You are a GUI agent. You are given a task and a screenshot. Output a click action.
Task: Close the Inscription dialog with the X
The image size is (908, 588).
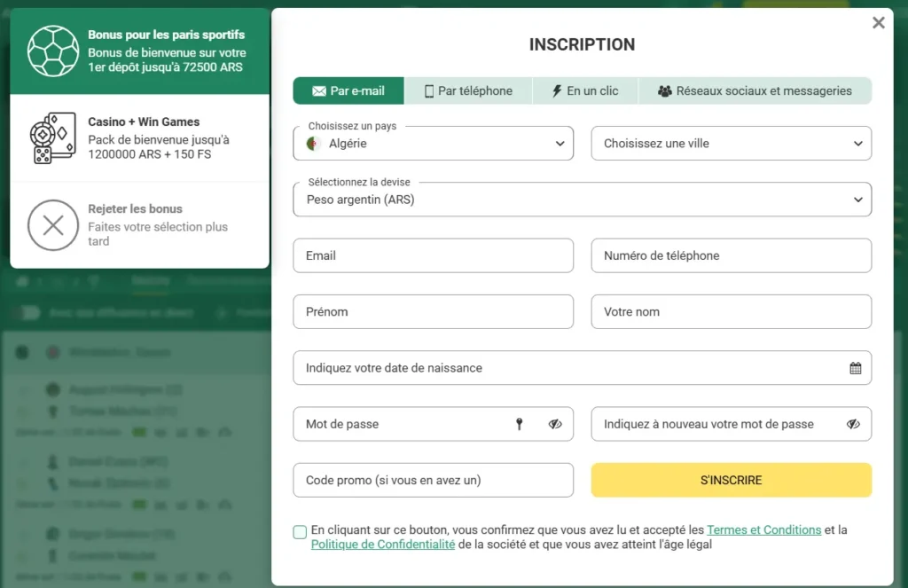click(x=879, y=22)
